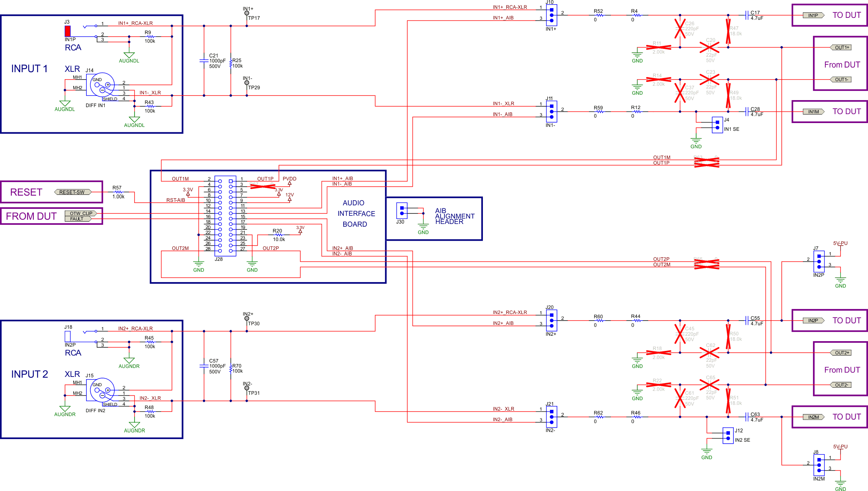868x491 pixels.
Task: Click the RESET-SW port label
Action: (x=73, y=192)
